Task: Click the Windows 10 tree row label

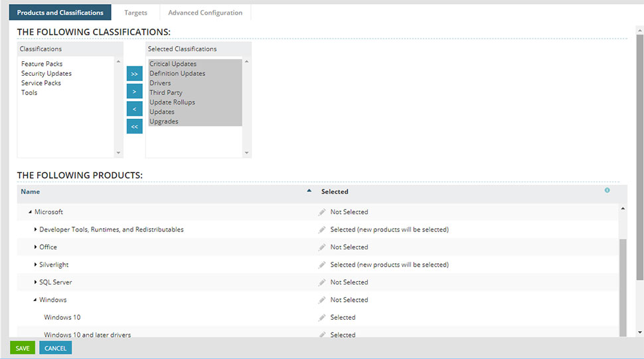Action: pos(62,318)
